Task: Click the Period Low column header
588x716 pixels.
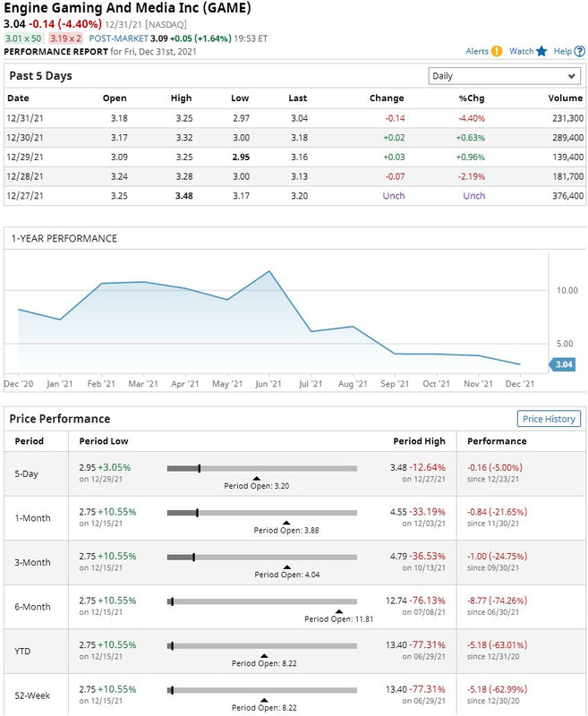Action: click(x=104, y=441)
